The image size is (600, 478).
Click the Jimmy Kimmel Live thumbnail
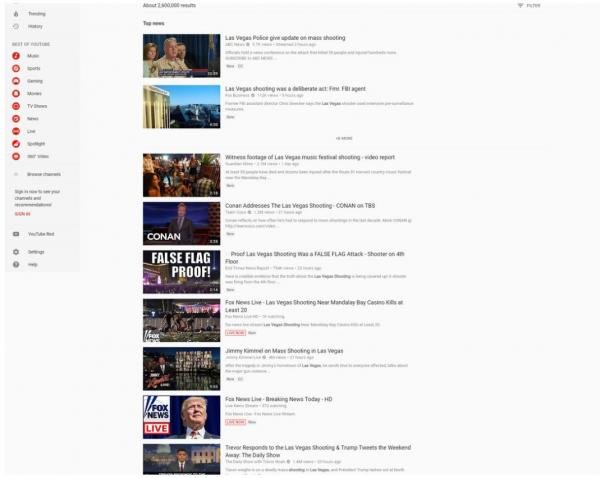pyautogui.click(x=181, y=369)
